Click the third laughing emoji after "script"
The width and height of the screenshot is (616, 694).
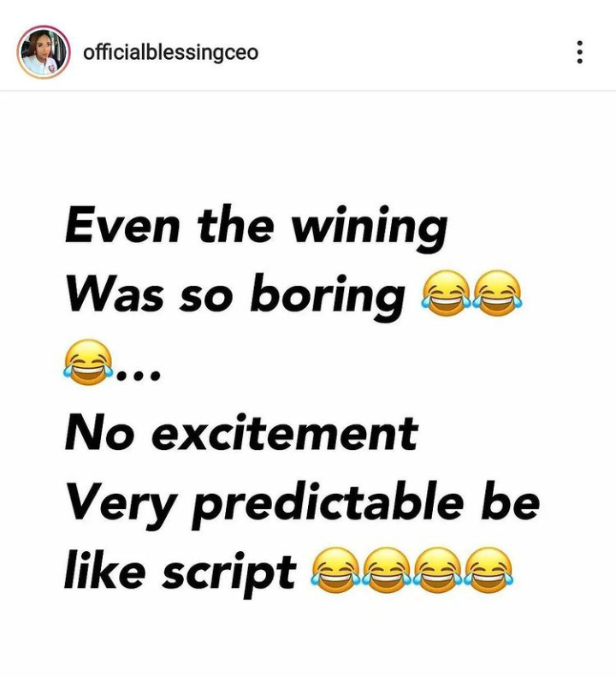pos(437,570)
